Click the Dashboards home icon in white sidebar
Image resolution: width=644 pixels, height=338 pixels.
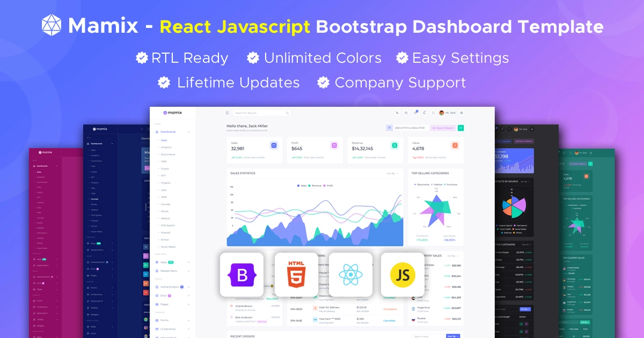157,131
